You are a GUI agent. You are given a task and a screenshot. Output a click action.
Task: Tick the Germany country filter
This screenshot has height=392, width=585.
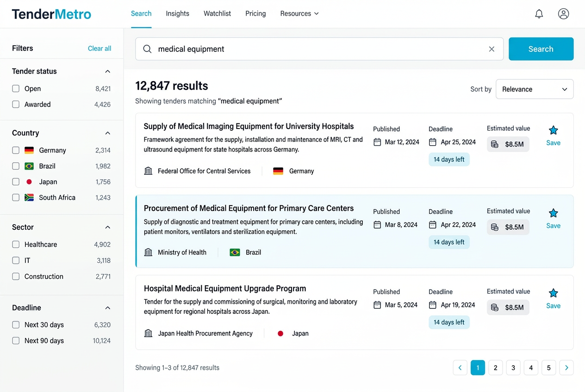click(16, 150)
